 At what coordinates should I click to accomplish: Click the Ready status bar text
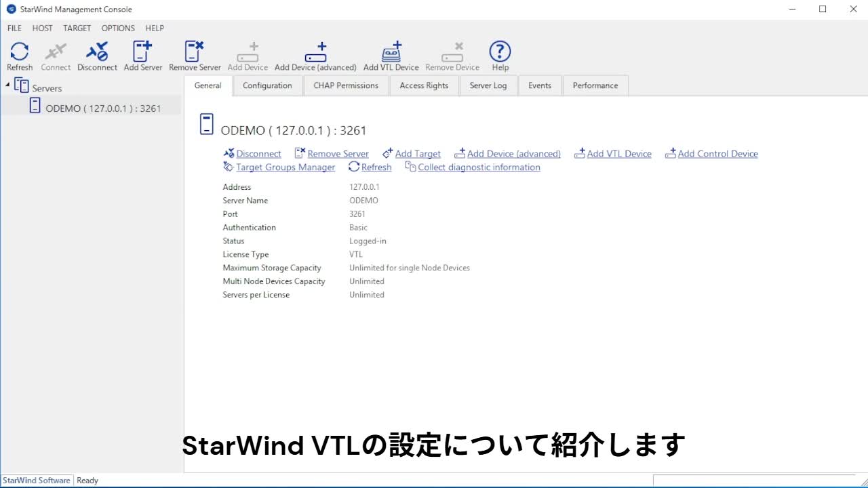pos(87,481)
